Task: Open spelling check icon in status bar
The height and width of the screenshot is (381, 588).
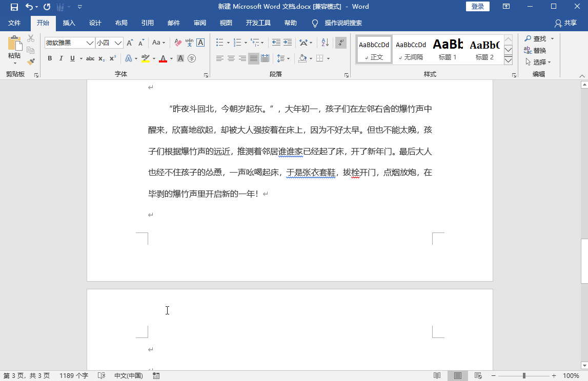Action: [x=102, y=375]
